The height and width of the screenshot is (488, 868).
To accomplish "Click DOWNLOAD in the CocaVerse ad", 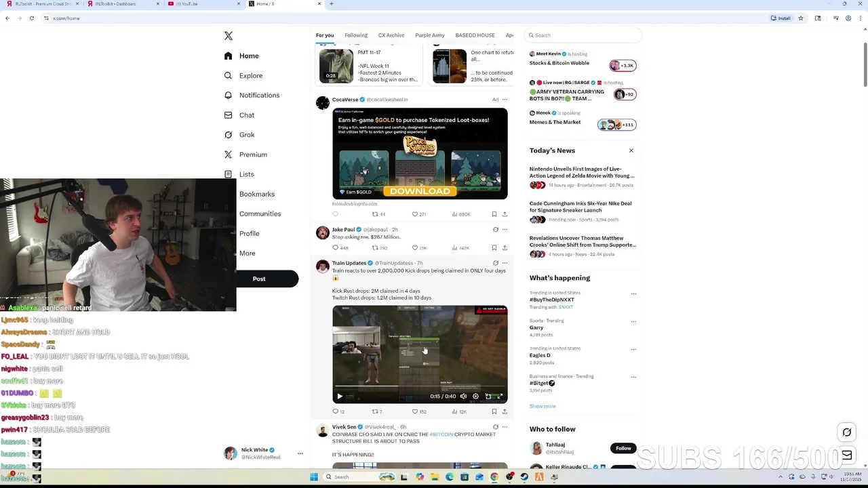I will pos(420,191).
